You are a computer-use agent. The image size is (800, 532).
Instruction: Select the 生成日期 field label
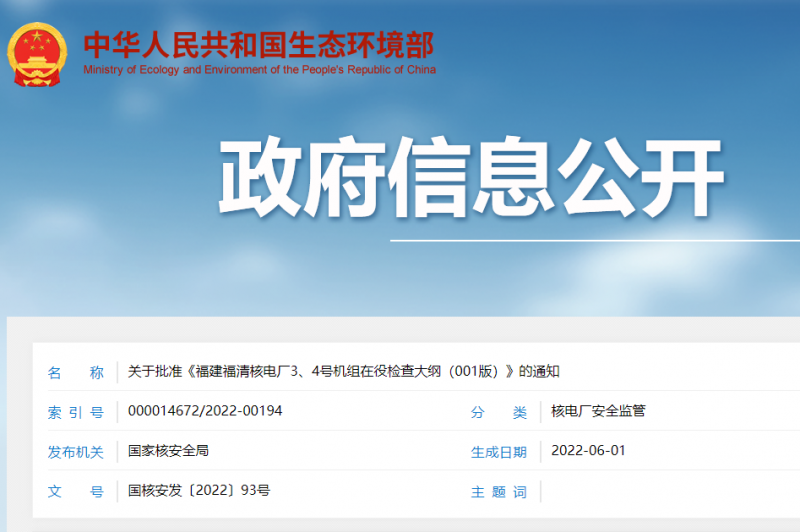click(498, 452)
